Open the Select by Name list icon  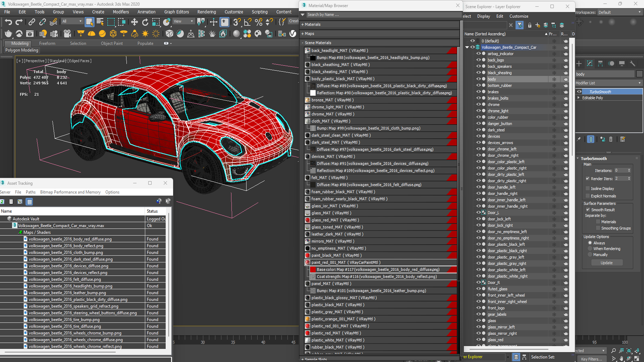pyautogui.click(x=100, y=22)
